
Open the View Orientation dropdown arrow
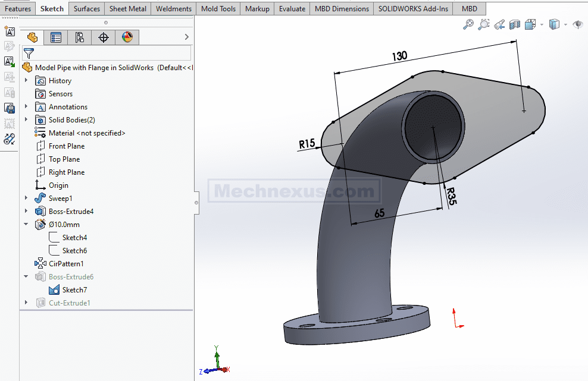(542, 24)
